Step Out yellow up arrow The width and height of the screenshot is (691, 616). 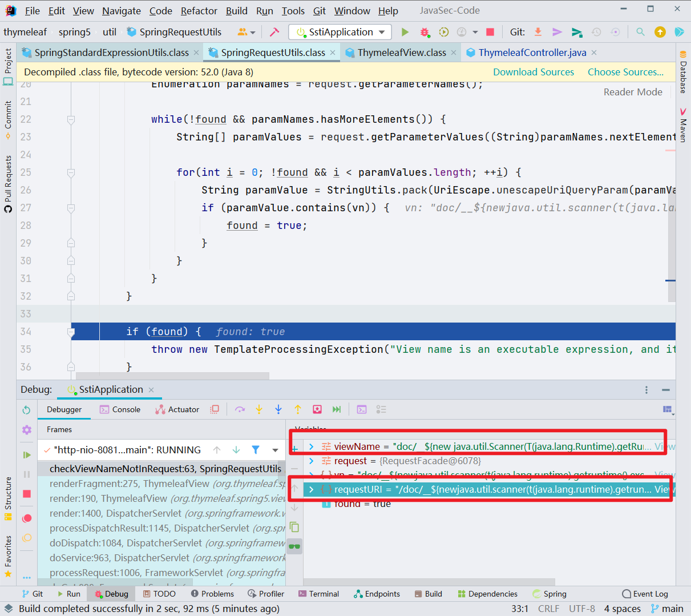pyautogui.click(x=298, y=409)
